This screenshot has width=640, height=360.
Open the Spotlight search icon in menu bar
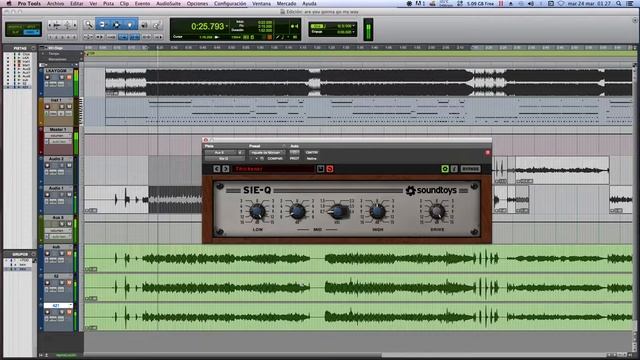(619, 3)
